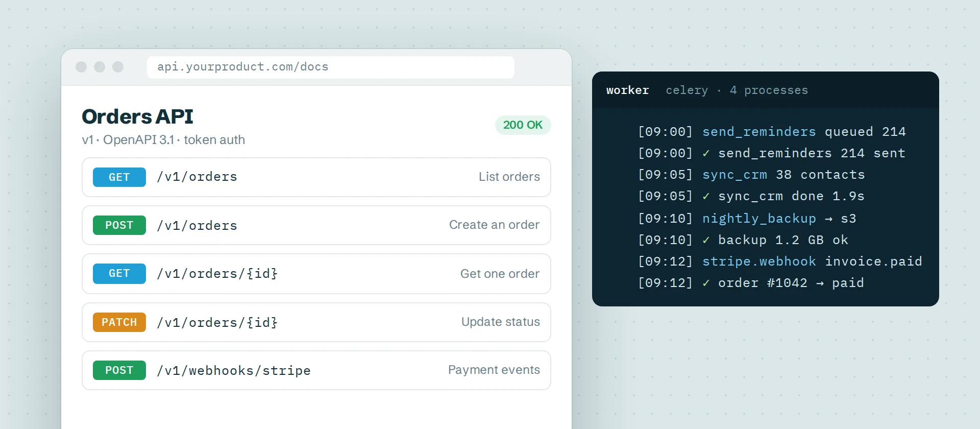This screenshot has height=429, width=980.
Task: Open the Payment events description
Action: (494, 370)
